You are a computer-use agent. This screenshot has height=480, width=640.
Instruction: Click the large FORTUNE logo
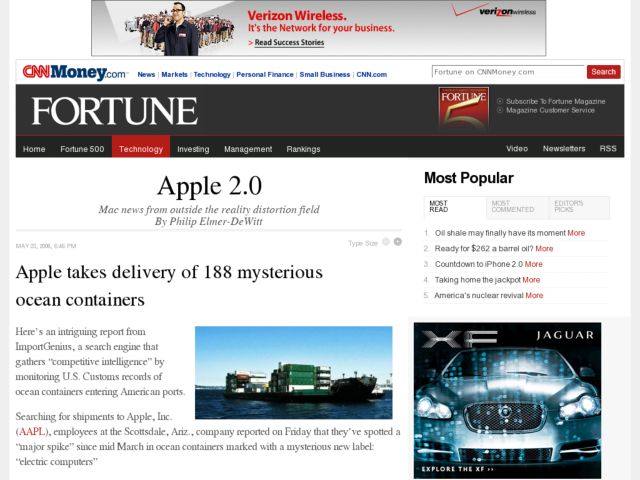point(114,111)
